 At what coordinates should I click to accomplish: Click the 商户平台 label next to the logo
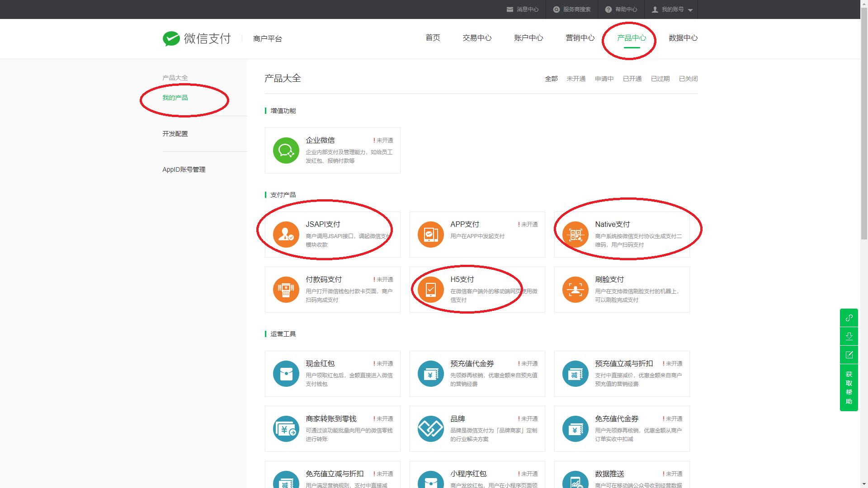click(x=268, y=39)
